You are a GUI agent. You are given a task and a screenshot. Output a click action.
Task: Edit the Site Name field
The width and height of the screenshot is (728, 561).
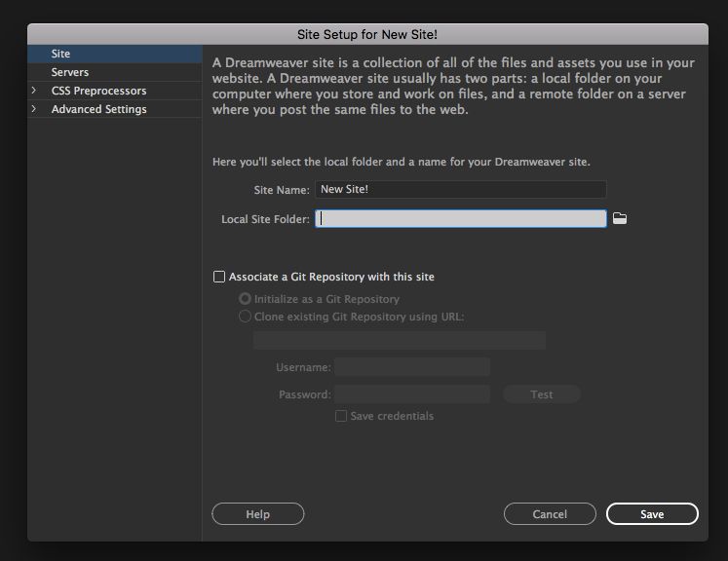point(461,189)
